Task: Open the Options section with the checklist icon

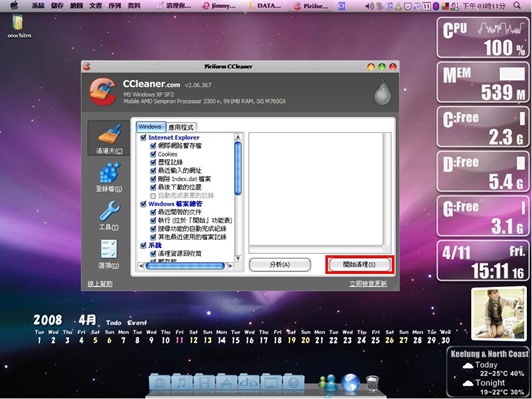Action: point(109,254)
